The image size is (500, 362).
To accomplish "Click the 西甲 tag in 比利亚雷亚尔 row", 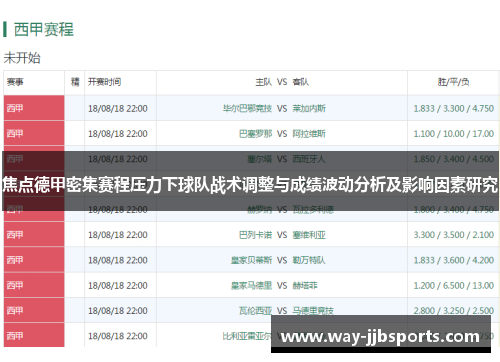I will tap(15, 336).
